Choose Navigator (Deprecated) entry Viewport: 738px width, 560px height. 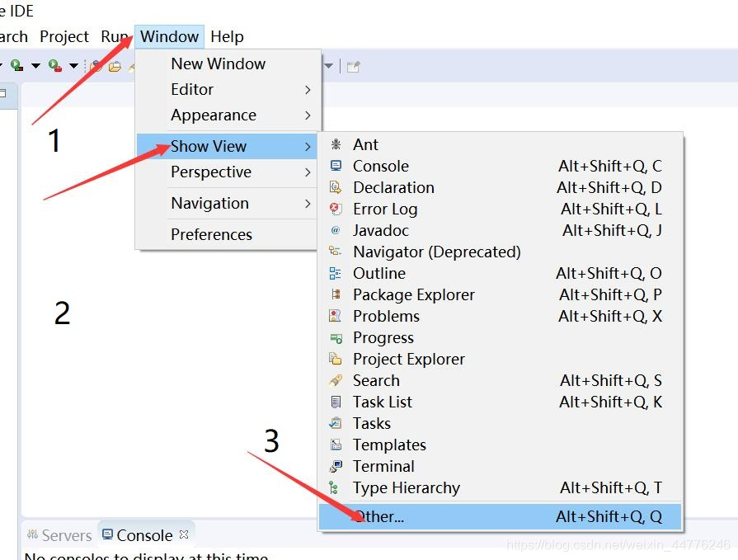tap(500, 252)
